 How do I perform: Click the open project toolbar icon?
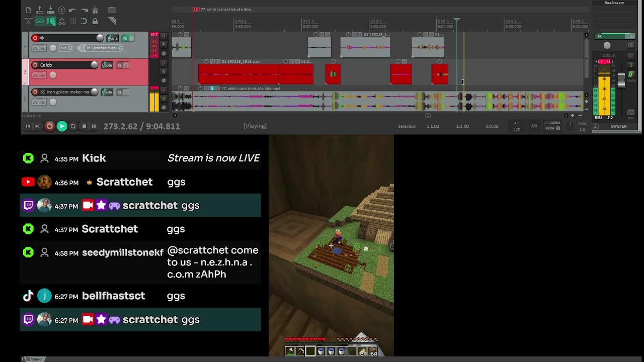tap(39, 10)
